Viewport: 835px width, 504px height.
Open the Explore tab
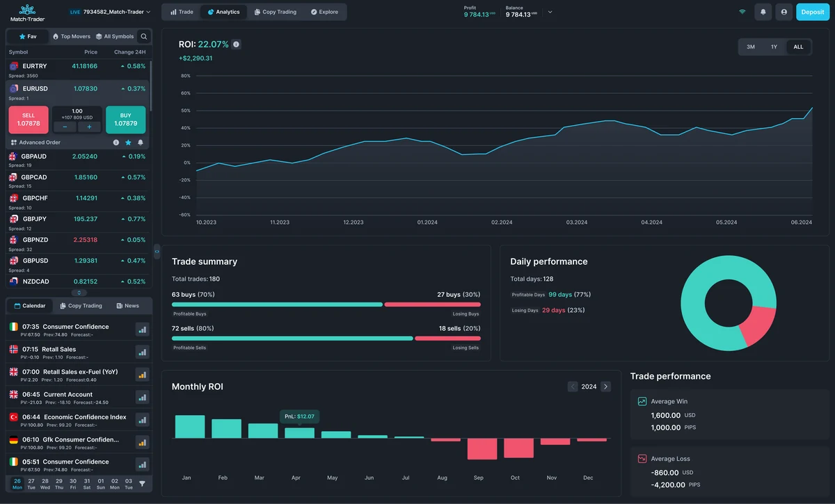(324, 12)
